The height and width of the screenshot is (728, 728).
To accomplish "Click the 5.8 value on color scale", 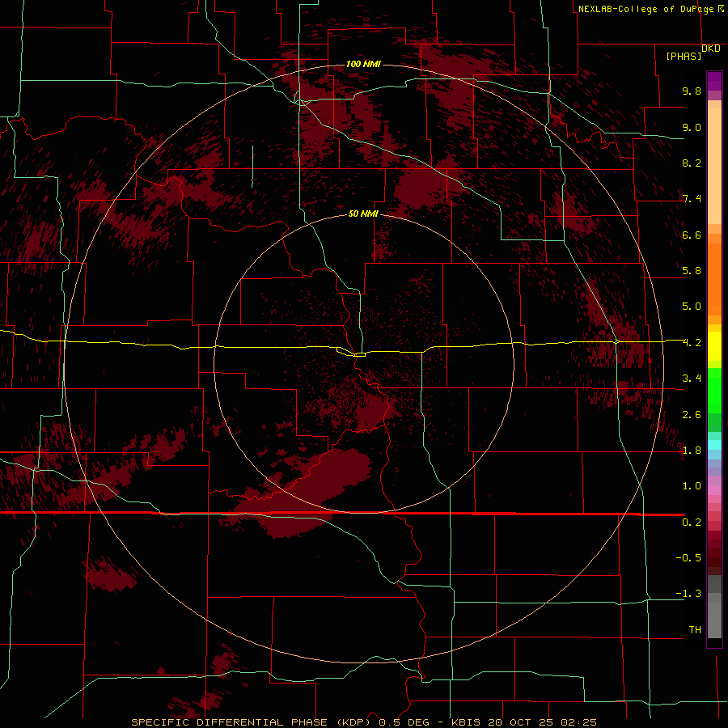I will [x=692, y=271].
